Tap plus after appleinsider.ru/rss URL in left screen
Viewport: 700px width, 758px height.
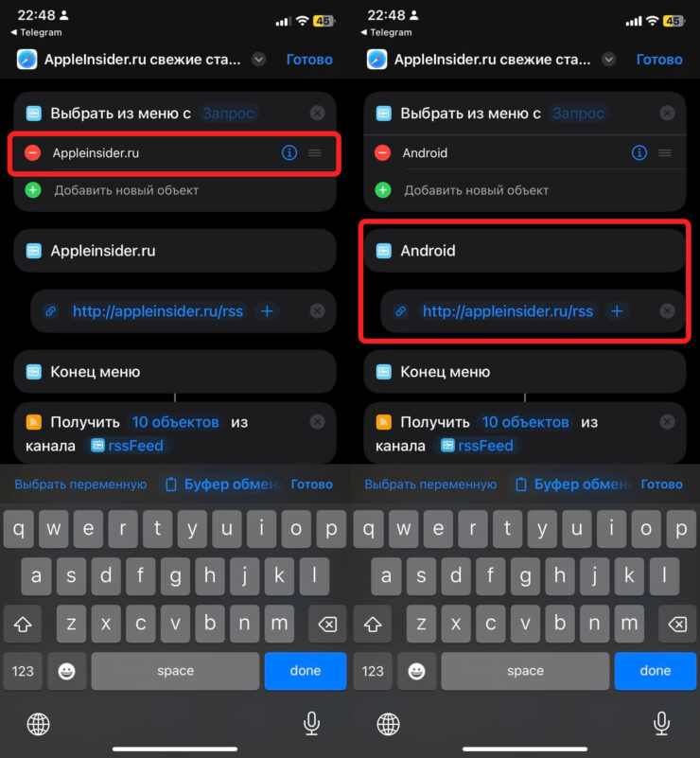(x=267, y=310)
